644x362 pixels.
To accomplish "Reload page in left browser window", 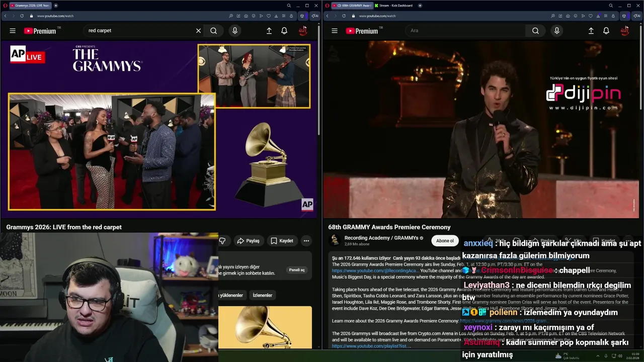I will (x=22, y=16).
